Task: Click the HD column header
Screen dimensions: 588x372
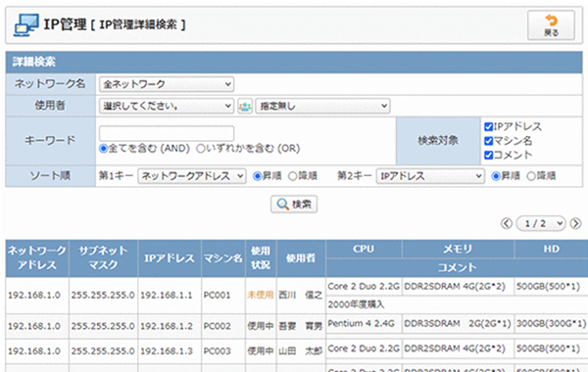Action: click(x=551, y=249)
